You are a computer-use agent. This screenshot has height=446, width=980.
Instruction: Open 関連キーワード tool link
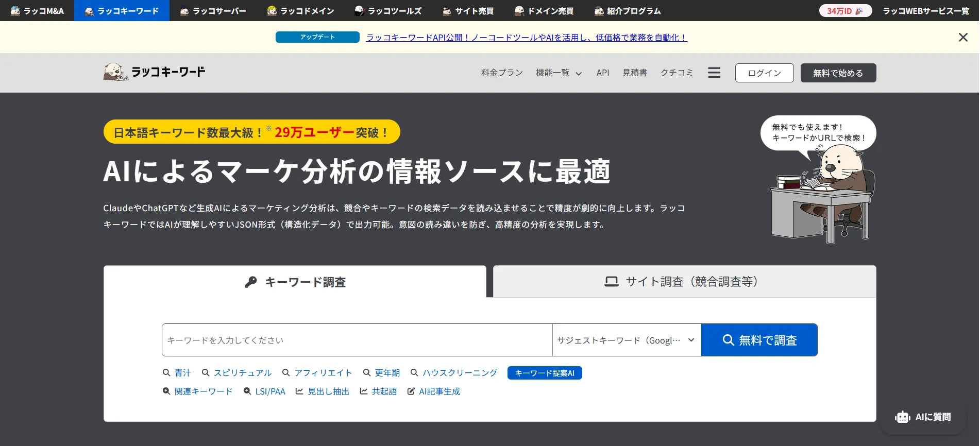(x=197, y=391)
